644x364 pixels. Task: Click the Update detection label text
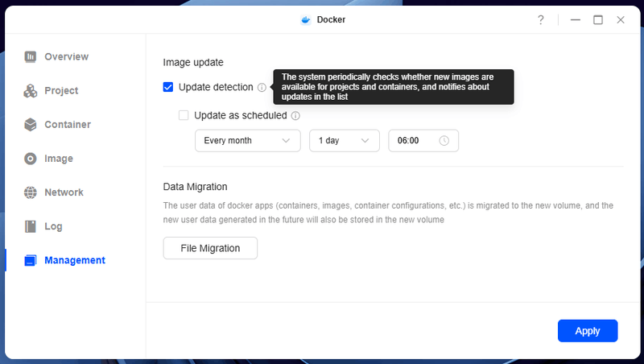pyautogui.click(x=216, y=88)
